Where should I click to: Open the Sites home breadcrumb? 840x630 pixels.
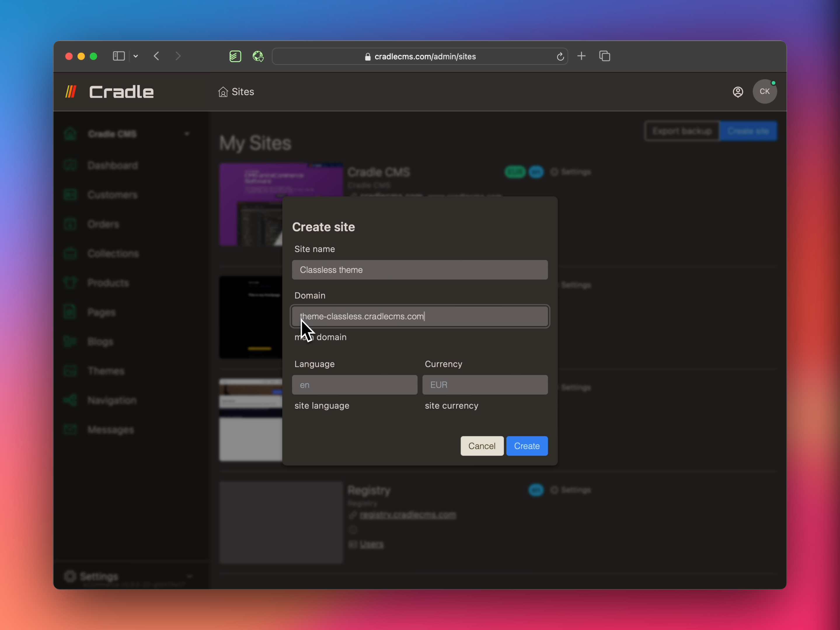tap(236, 92)
